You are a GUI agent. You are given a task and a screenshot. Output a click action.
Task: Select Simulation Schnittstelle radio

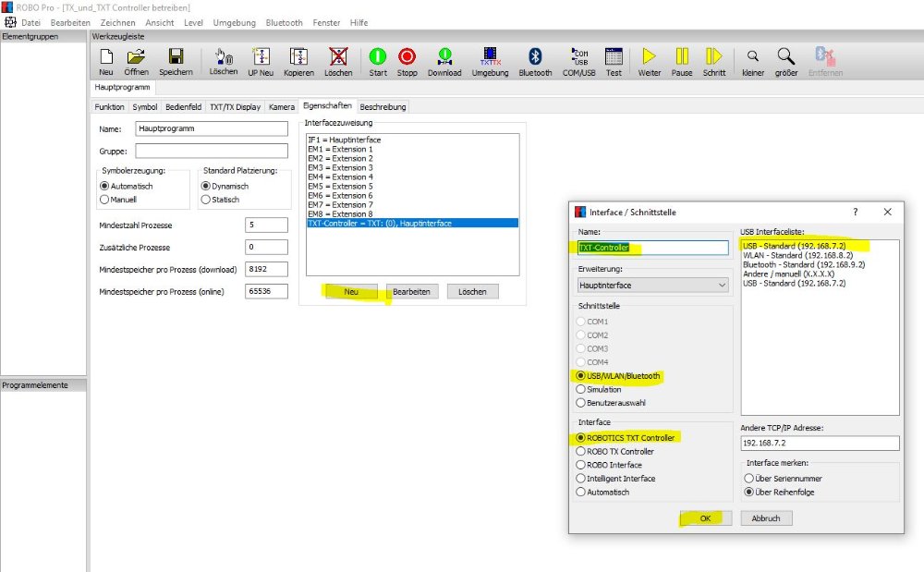tap(580, 389)
